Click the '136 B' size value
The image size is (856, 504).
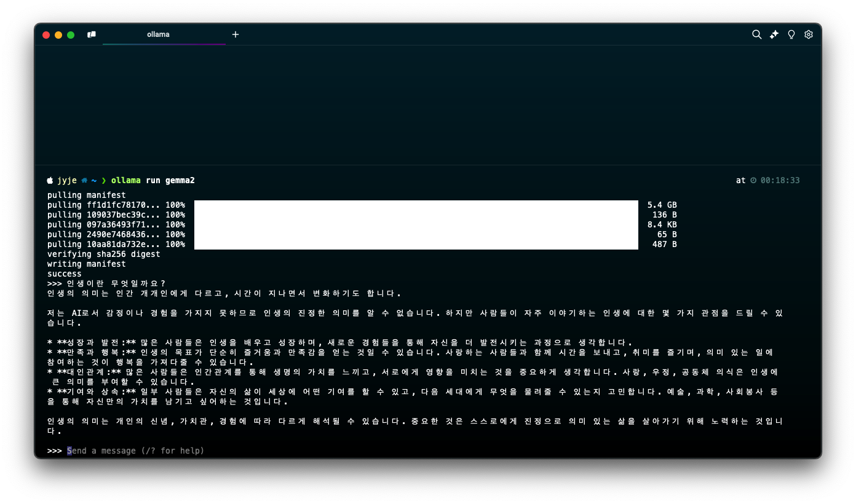pyautogui.click(x=665, y=215)
